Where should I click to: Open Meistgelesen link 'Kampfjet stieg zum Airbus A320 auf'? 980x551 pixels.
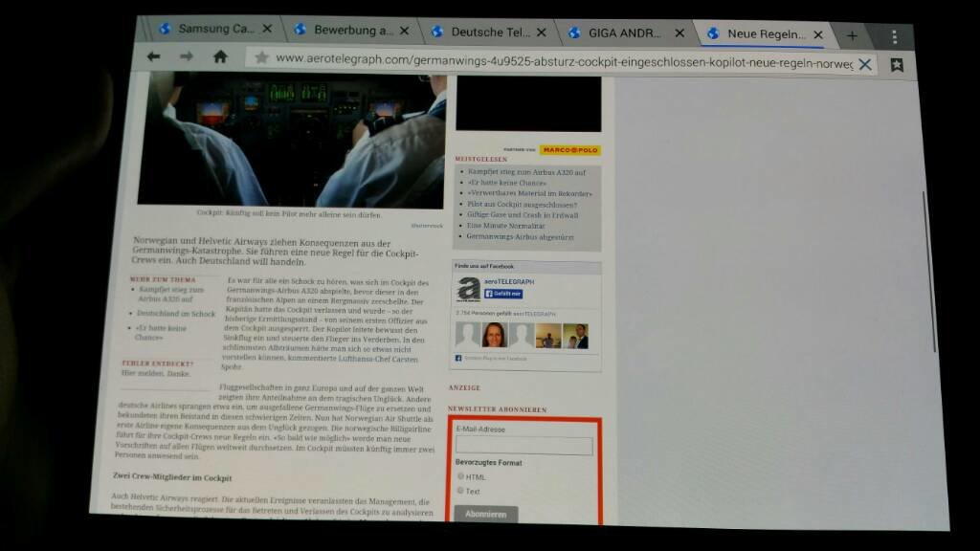tap(527, 172)
